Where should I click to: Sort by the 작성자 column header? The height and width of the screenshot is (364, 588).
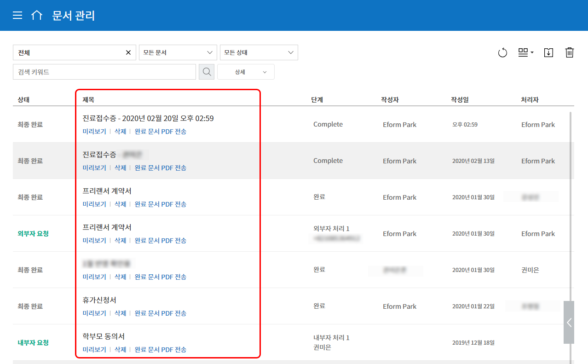[x=390, y=100]
